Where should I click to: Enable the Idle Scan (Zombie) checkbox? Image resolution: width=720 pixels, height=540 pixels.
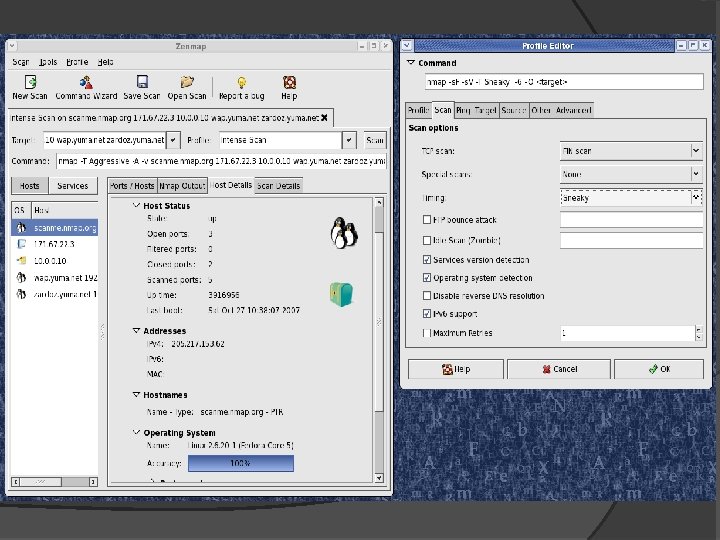pyautogui.click(x=427, y=240)
